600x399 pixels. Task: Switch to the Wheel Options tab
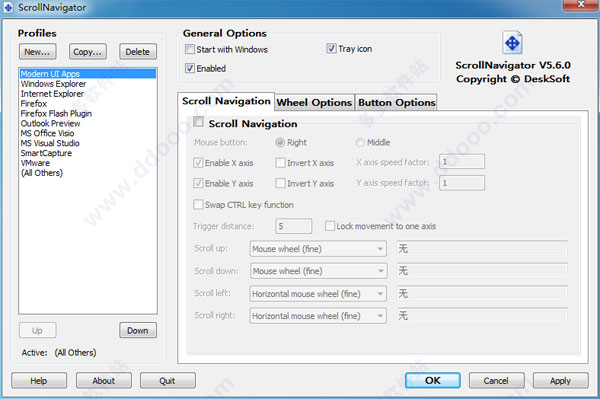[314, 103]
